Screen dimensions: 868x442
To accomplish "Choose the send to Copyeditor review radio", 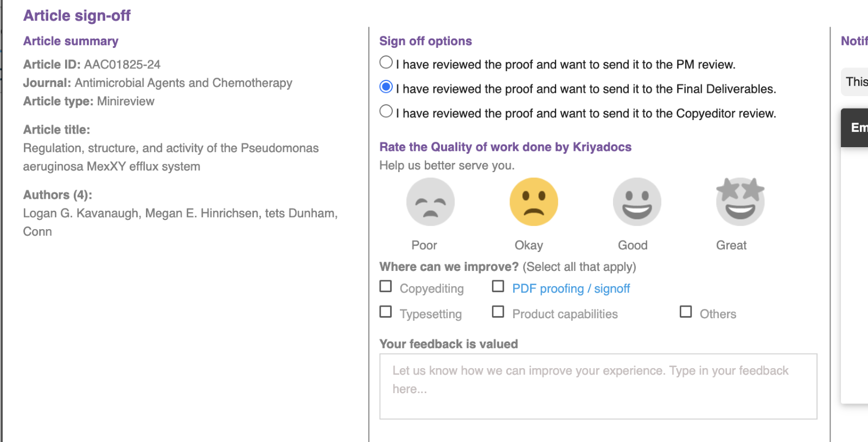I will (x=386, y=111).
